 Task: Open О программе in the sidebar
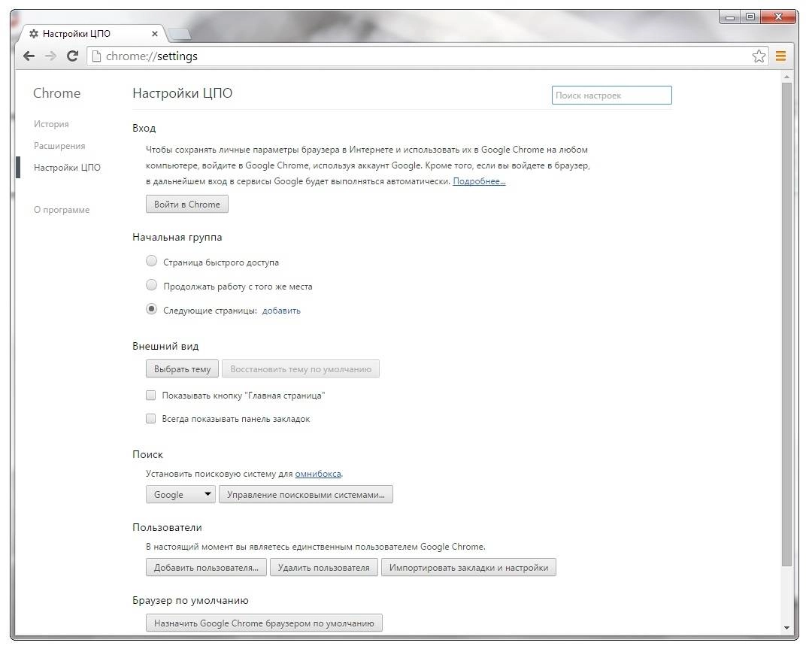pyautogui.click(x=62, y=210)
